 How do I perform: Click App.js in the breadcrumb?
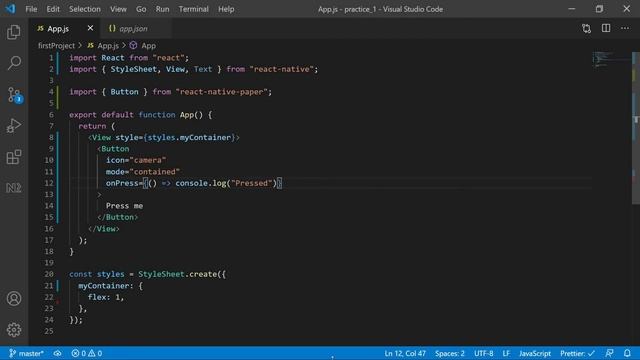click(103, 46)
